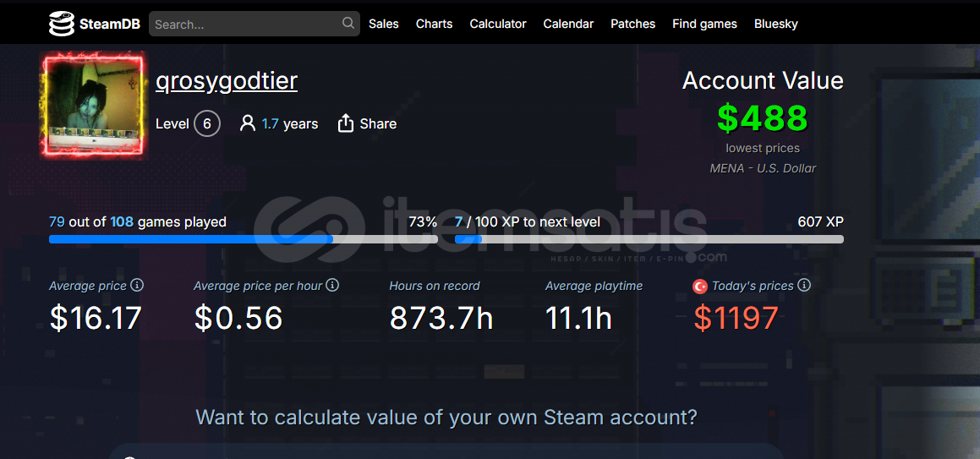The image size is (980, 459).
Task: Click the search magnifier icon
Action: pyautogui.click(x=348, y=23)
